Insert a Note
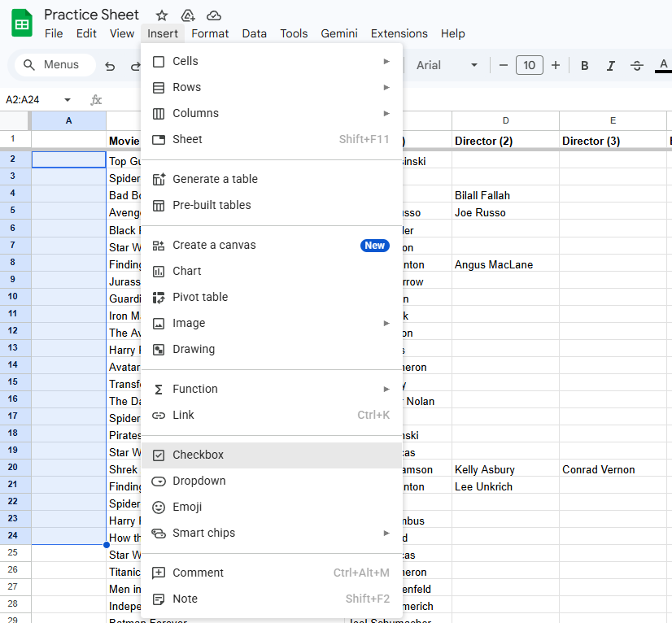672x623 pixels. (x=271, y=599)
